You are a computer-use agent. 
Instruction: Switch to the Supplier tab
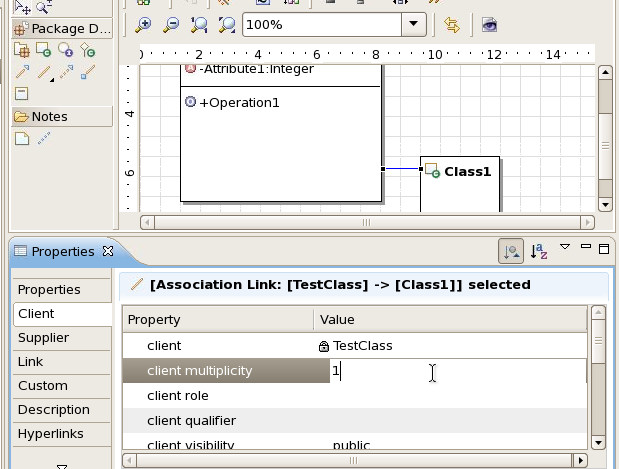coord(44,338)
